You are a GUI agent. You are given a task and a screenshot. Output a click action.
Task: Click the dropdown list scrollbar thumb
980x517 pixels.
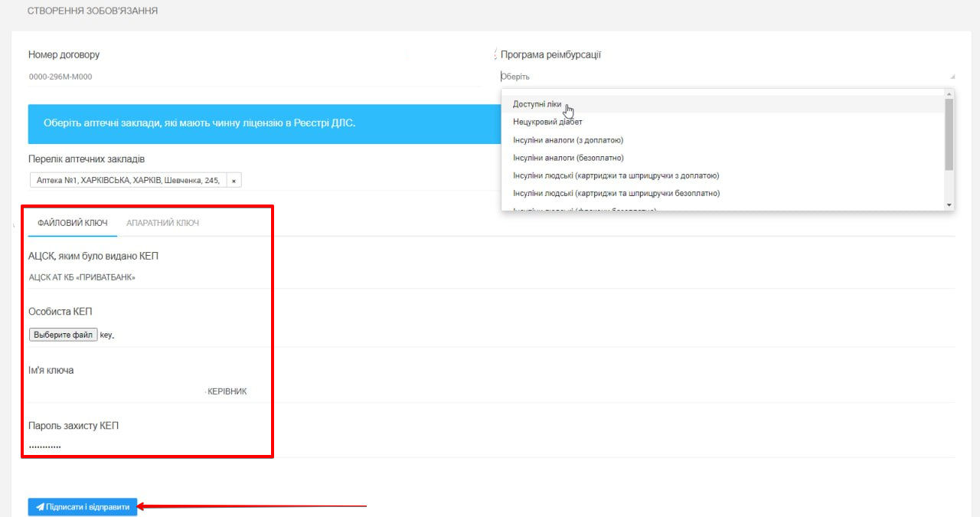click(949, 134)
